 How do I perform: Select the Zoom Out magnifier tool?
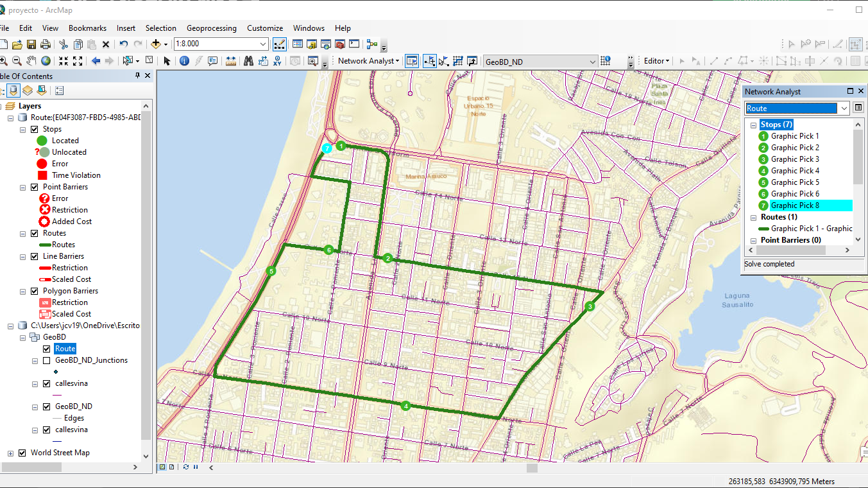tap(17, 61)
